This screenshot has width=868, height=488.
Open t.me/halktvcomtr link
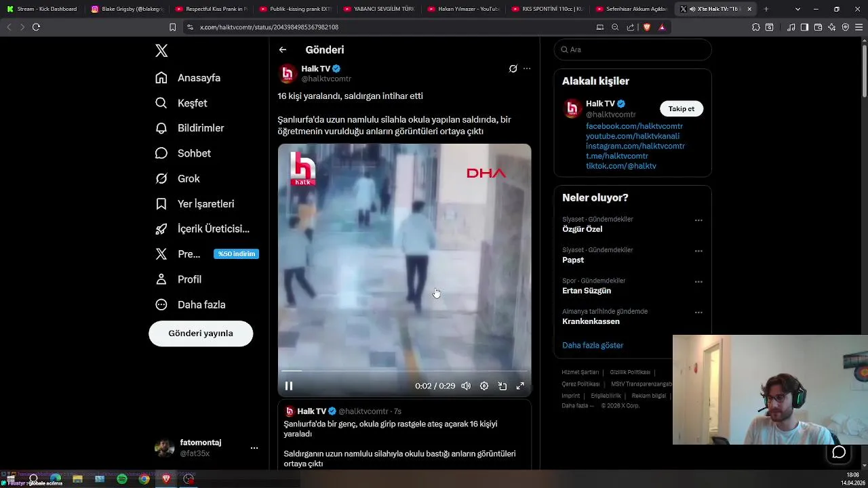point(617,156)
